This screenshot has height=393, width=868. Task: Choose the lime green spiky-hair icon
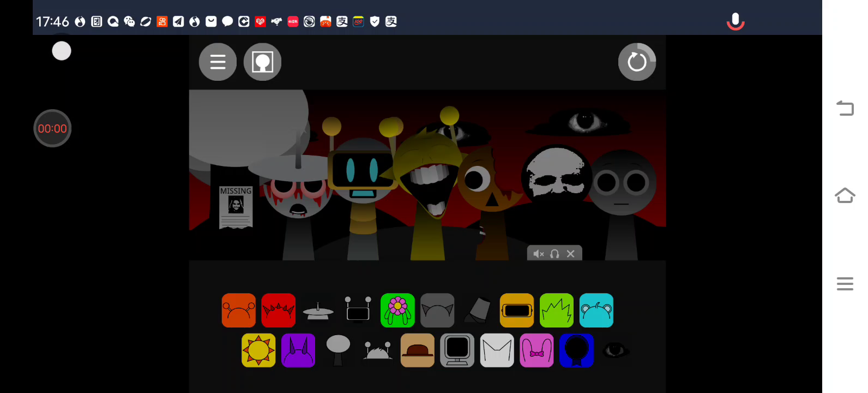(x=557, y=311)
